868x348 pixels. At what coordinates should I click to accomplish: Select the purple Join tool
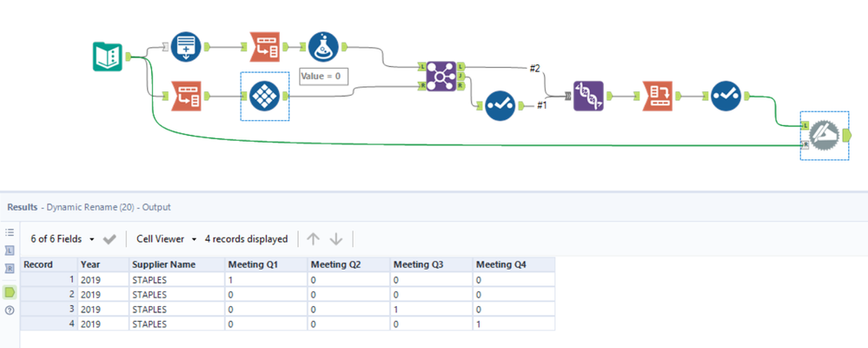pos(441,77)
